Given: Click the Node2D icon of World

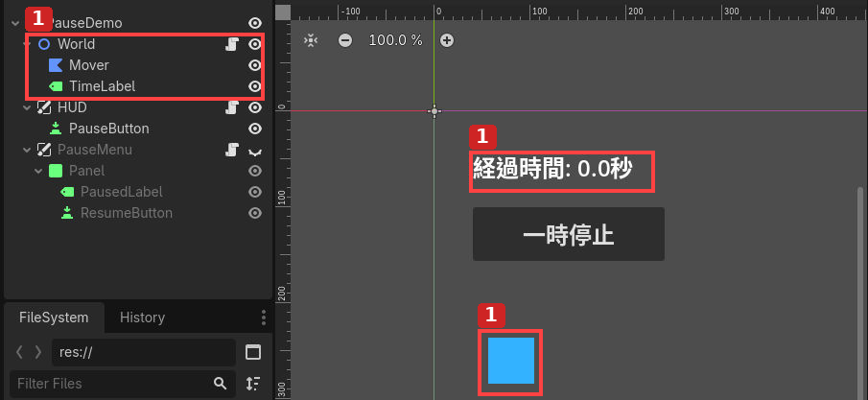Looking at the screenshot, I should click(x=44, y=44).
